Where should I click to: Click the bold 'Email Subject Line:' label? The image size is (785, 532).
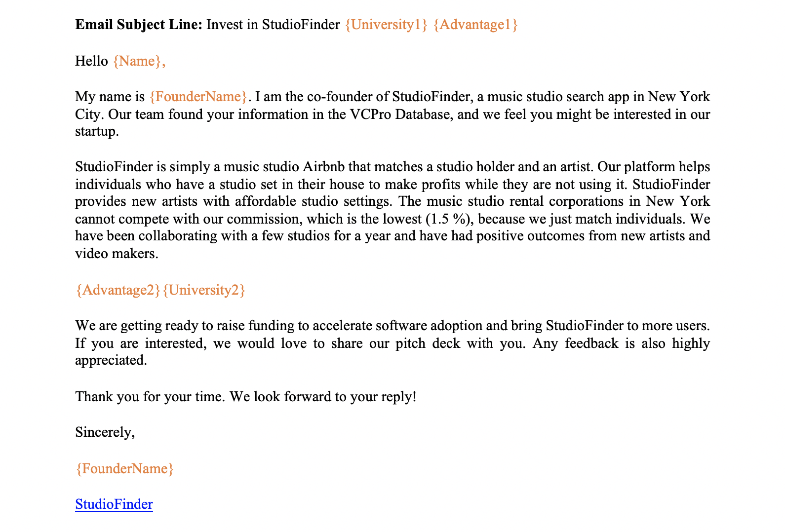pyautogui.click(x=139, y=25)
